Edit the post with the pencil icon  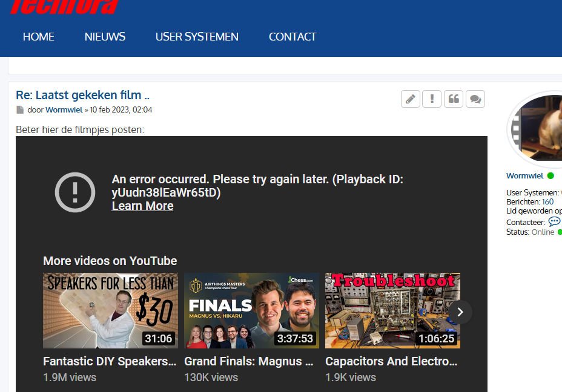[x=411, y=99]
